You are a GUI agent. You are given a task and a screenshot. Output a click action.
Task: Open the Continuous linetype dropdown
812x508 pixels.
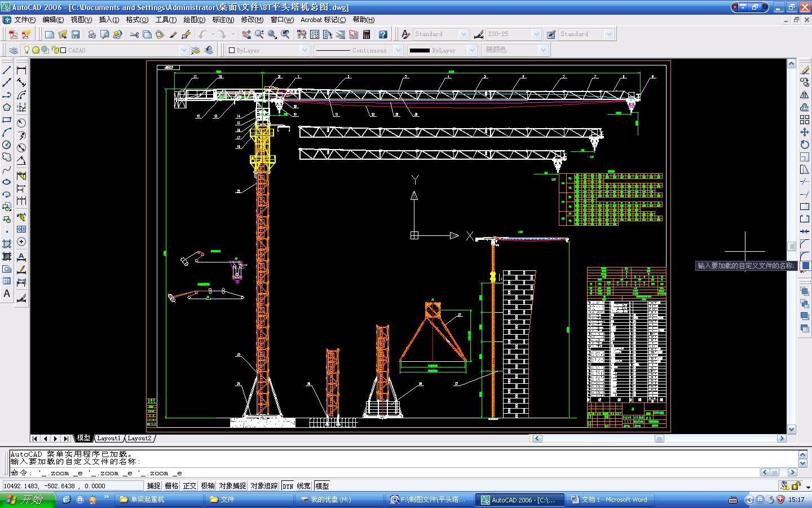(x=398, y=50)
